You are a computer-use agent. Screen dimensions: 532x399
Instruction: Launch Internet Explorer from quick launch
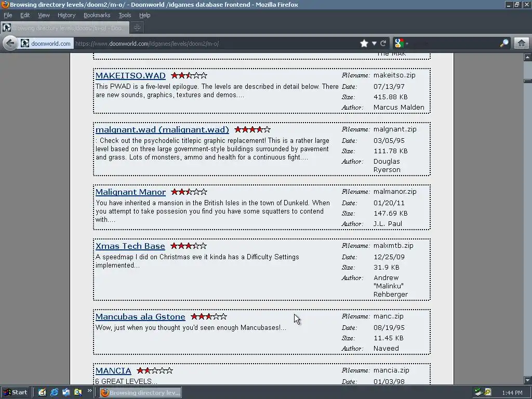click(x=54, y=392)
